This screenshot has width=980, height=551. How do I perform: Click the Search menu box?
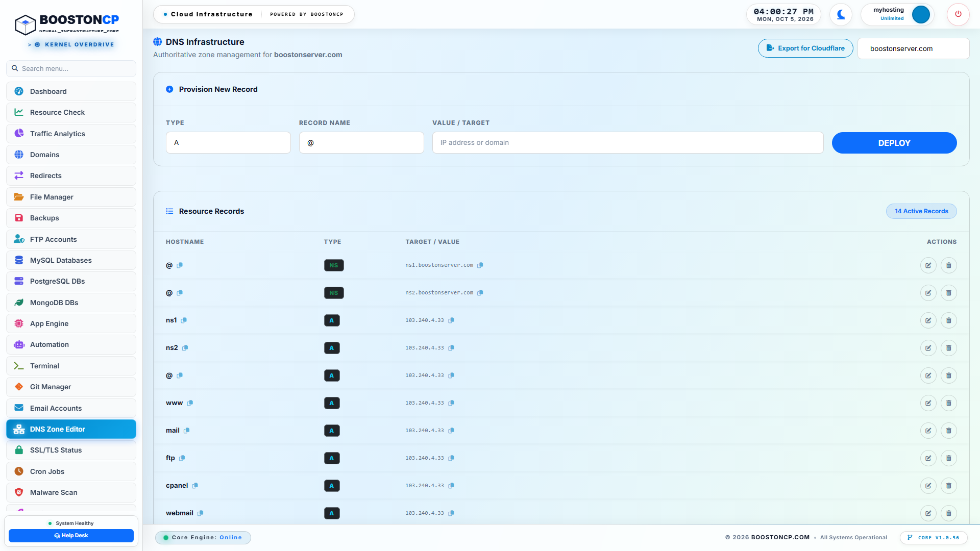pyautogui.click(x=71, y=68)
